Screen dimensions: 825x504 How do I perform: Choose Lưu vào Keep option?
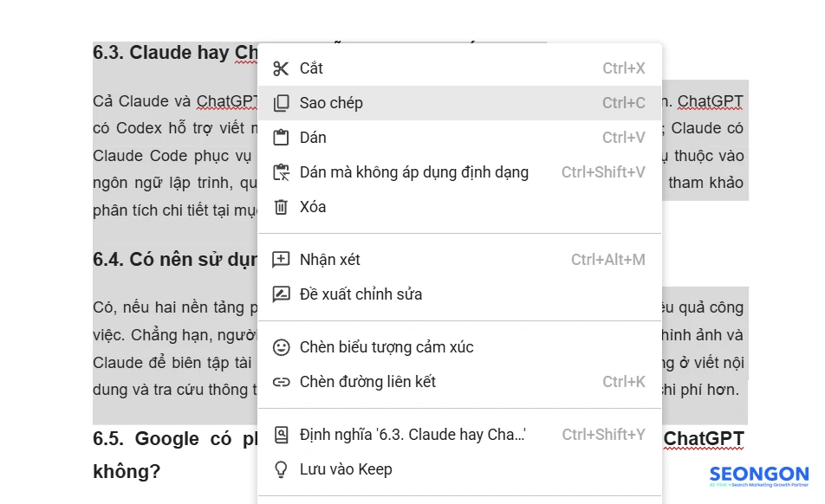(459, 469)
